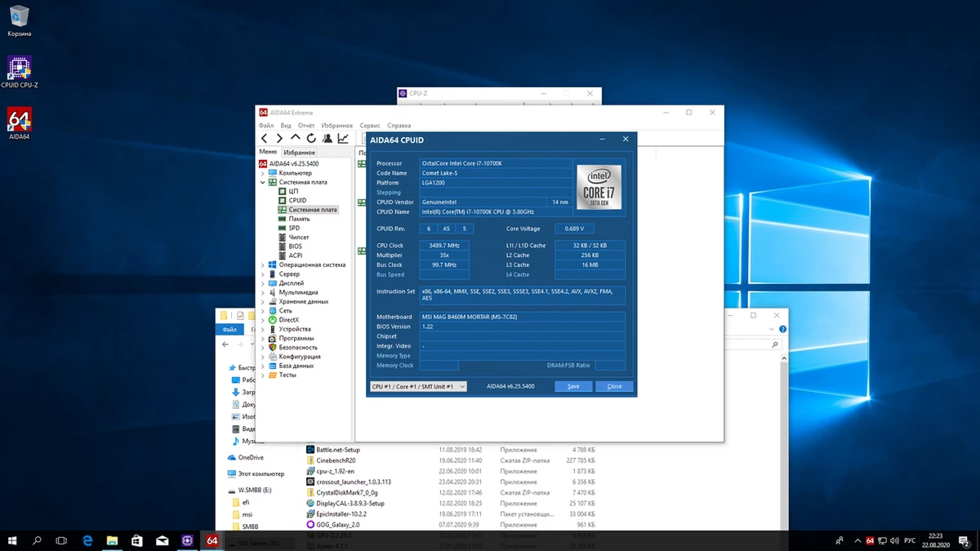Select EpicInstaller-10.2.2 file in Explorer
The height and width of the screenshot is (551, 980).
point(336,513)
